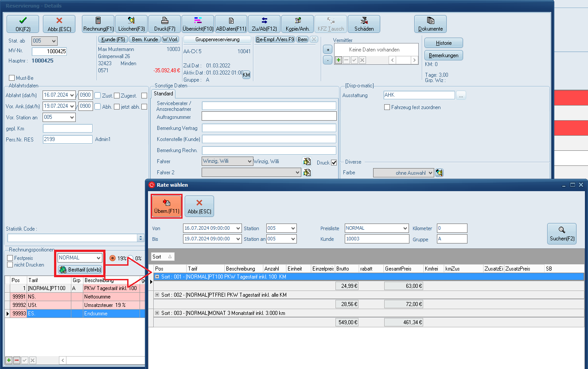Viewport: 588px width, 369px height.
Task: Open Übersicht(F10) overview icon
Action: coord(198,24)
